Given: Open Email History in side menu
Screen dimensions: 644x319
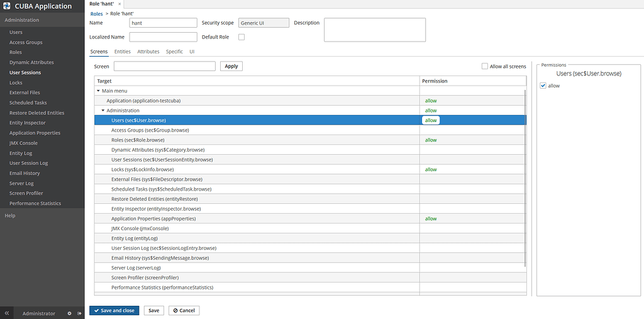Looking at the screenshot, I should pyautogui.click(x=25, y=173).
